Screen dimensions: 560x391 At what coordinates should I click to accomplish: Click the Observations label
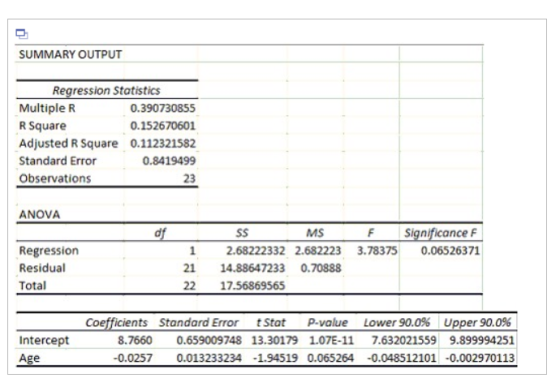[55, 178]
